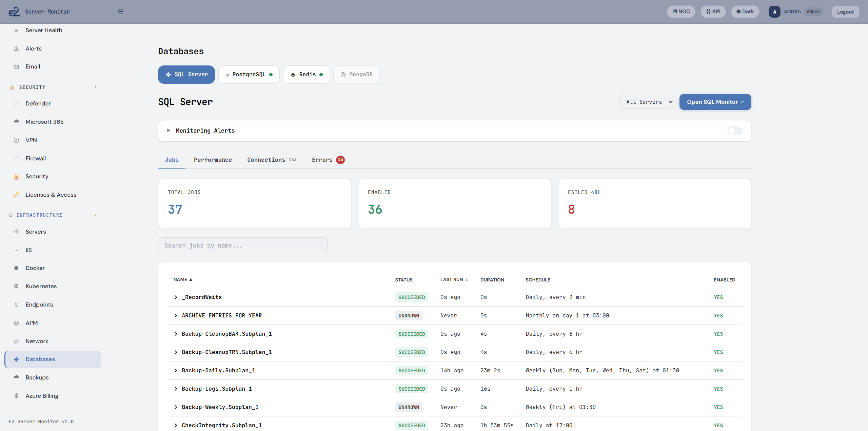Open the NOC view in the header
Screen dimensions: 868x431
point(681,11)
